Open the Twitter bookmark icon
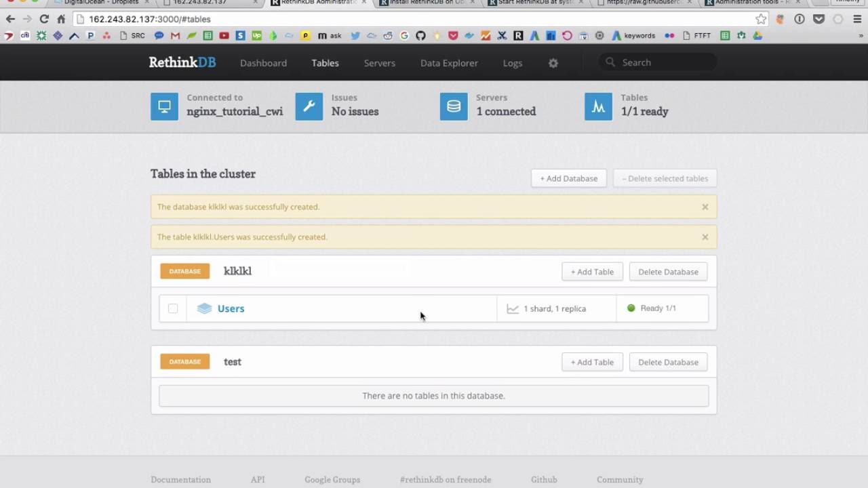Image resolution: width=868 pixels, height=488 pixels. 355,35
